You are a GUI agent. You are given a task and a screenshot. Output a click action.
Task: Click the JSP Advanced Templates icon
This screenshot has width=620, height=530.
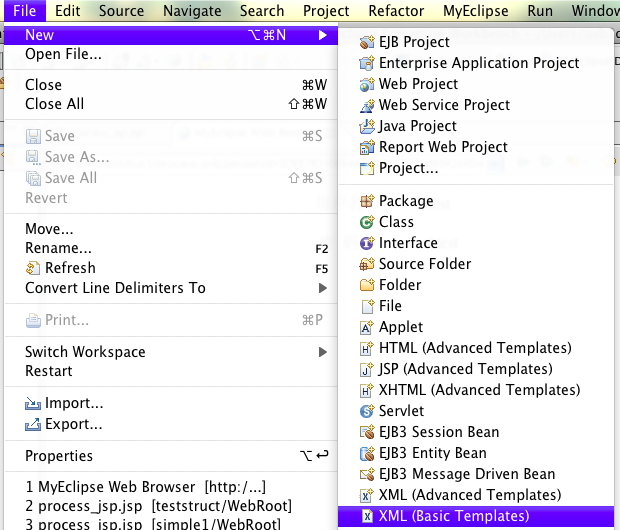coord(367,369)
